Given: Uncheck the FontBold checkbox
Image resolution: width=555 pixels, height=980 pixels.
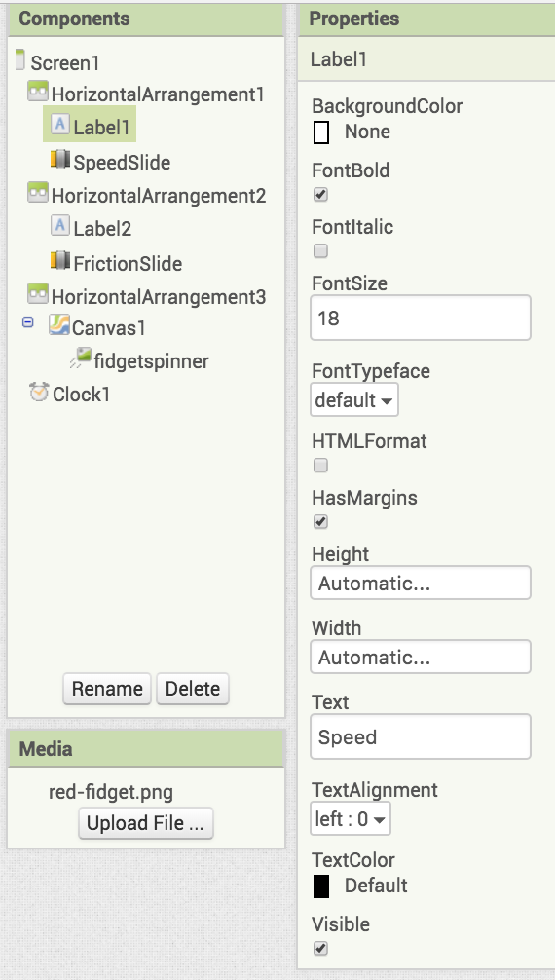Looking at the screenshot, I should click(x=320, y=195).
